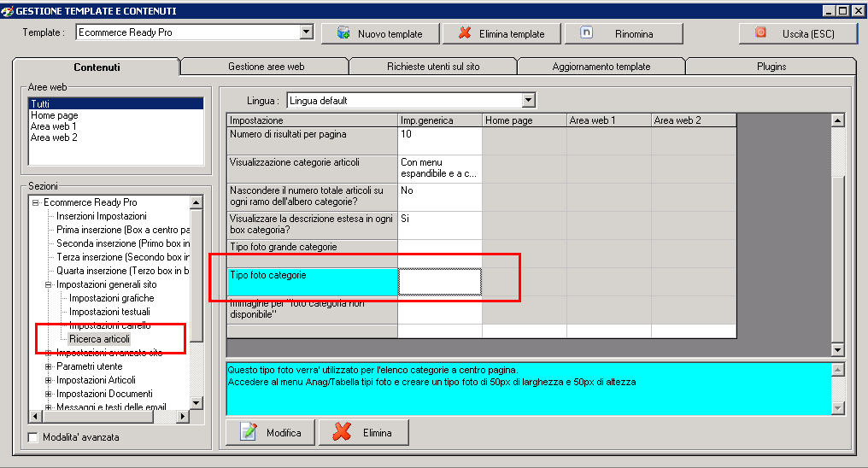Click the Rinomina button icon
The image size is (868, 468).
[x=586, y=32]
